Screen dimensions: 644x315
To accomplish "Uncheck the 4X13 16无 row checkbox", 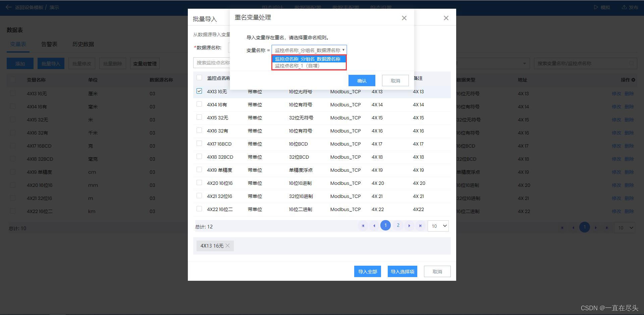I will pos(199,91).
